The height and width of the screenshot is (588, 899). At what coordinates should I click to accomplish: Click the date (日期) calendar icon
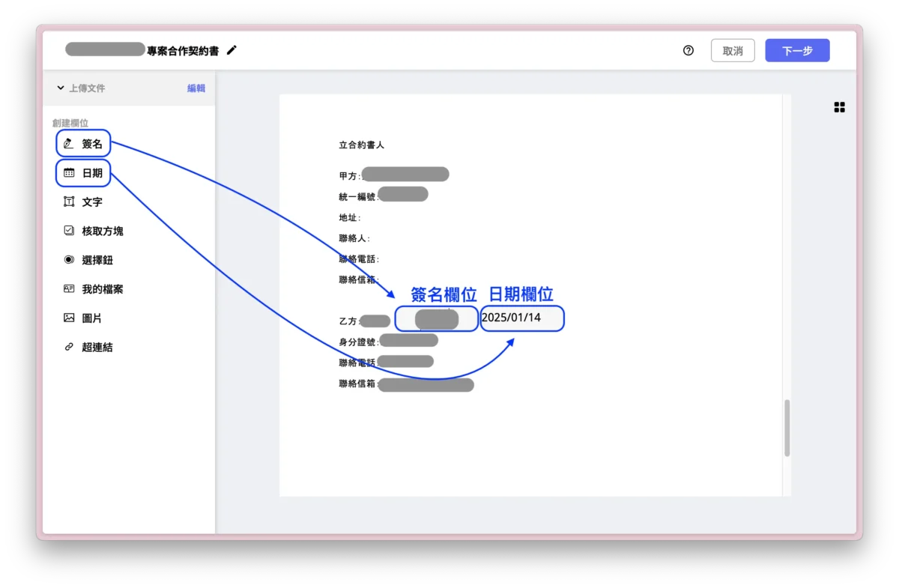69,172
